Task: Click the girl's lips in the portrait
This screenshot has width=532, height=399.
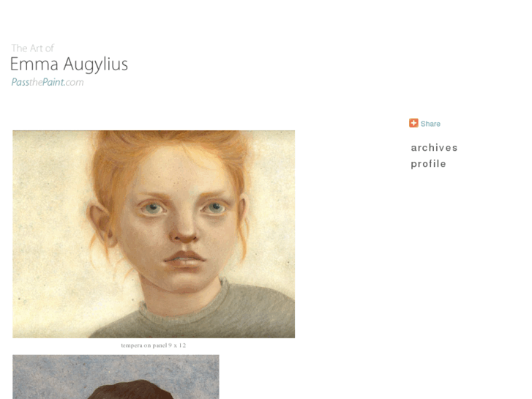Action: click(184, 258)
